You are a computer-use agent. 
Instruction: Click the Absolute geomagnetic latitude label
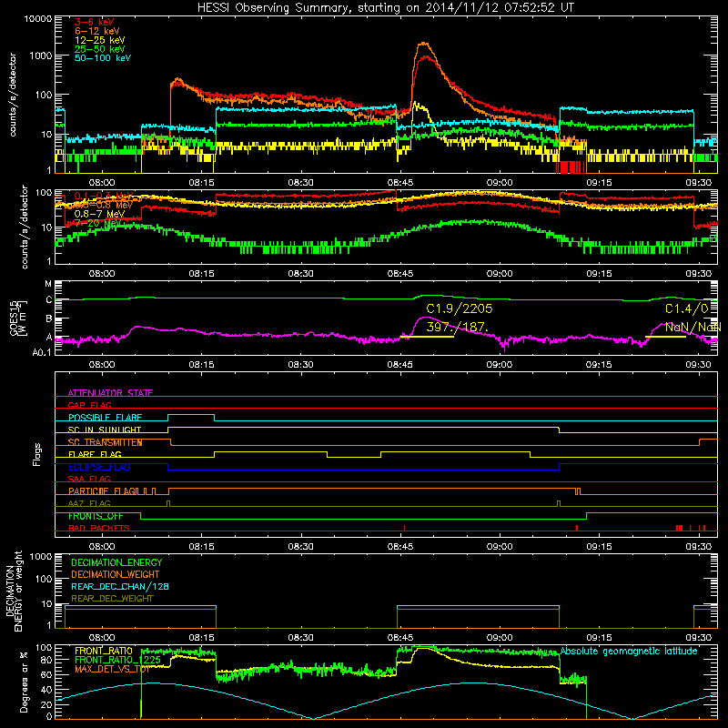point(629,651)
